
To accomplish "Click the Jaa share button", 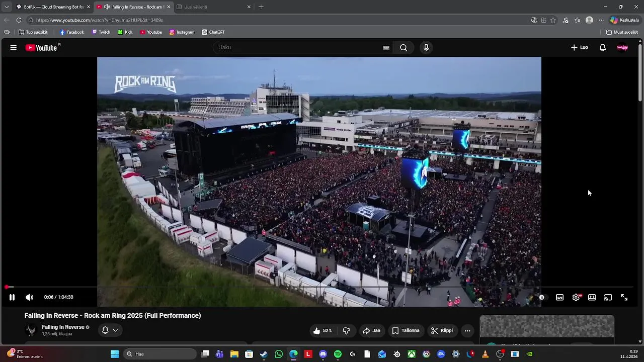I will (371, 331).
